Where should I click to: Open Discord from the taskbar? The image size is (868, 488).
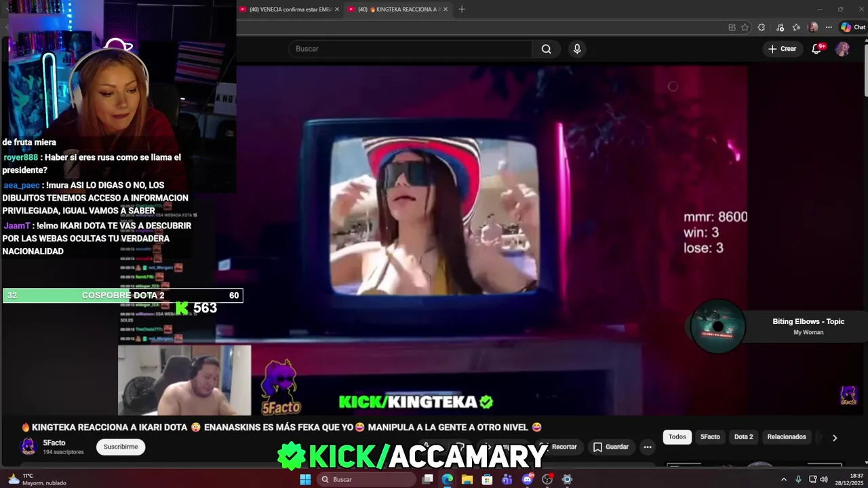pyautogui.click(x=528, y=479)
